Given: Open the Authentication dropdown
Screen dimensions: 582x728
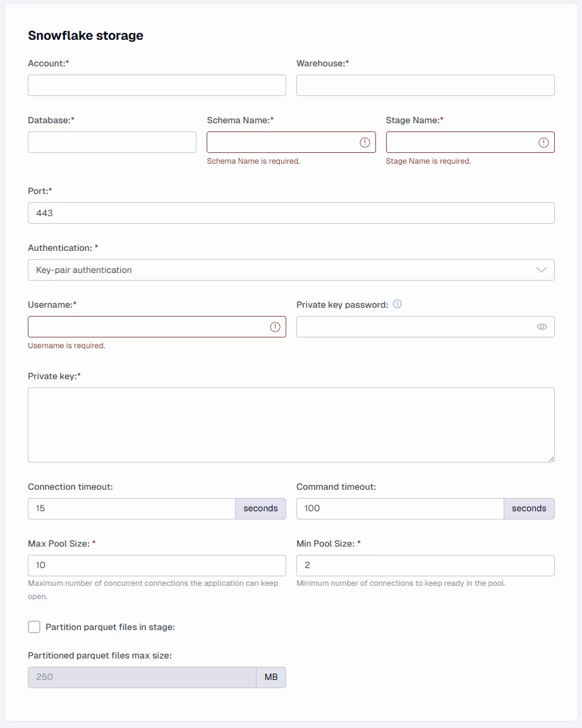Looking at the screenshot, I should pos(291,270).
